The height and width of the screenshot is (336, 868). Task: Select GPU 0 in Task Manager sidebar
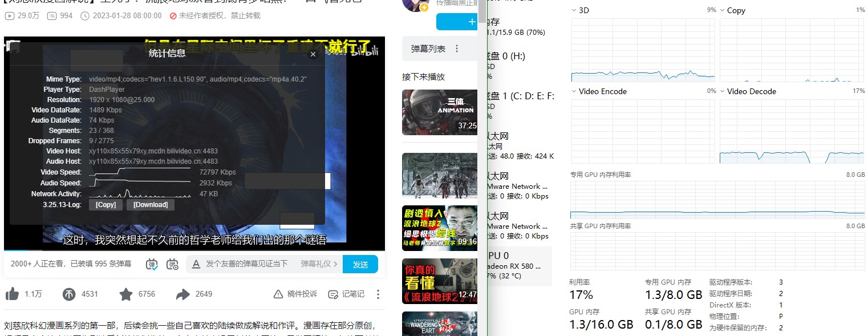pos(519,266)
